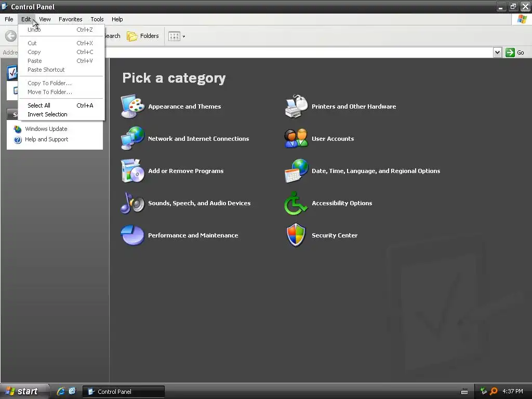The height and width of the screenshot is (399, 532).
Task: Click inside the address bar field
Action: tap(299, 52)
